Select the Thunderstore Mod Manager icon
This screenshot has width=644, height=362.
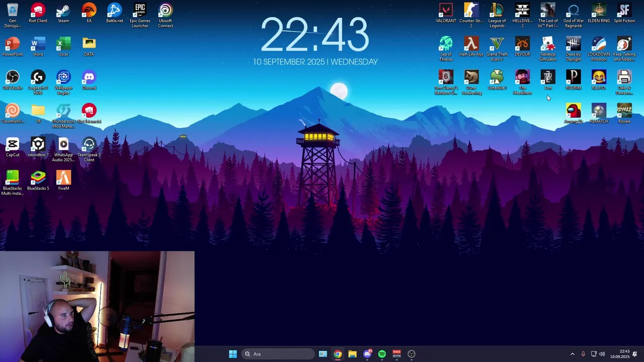[63, 116]
